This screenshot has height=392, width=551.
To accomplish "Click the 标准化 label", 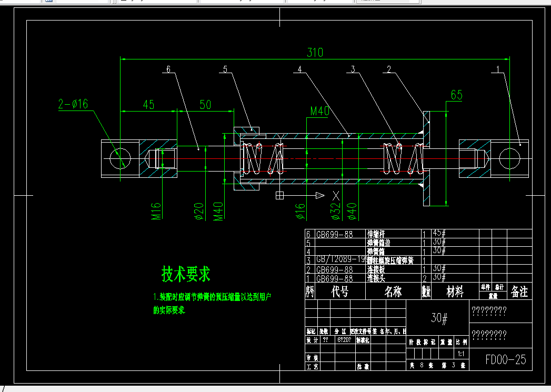I will click(x=363, y=340).
